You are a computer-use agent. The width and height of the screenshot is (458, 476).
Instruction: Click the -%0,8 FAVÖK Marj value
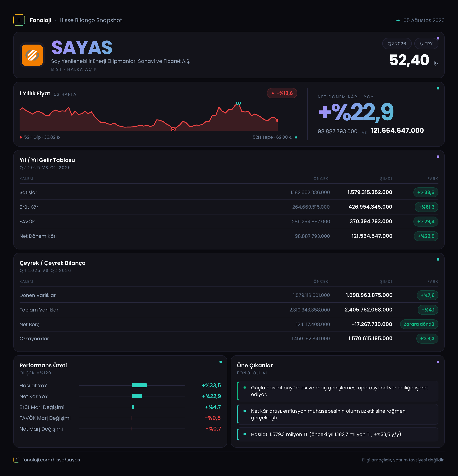click(x=213, y=418)
